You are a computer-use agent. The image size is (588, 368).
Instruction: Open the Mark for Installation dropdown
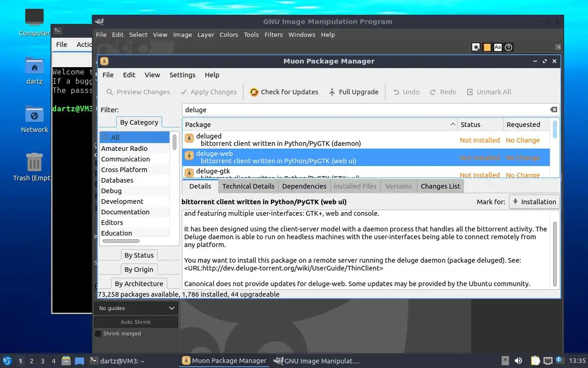(534, 202)
